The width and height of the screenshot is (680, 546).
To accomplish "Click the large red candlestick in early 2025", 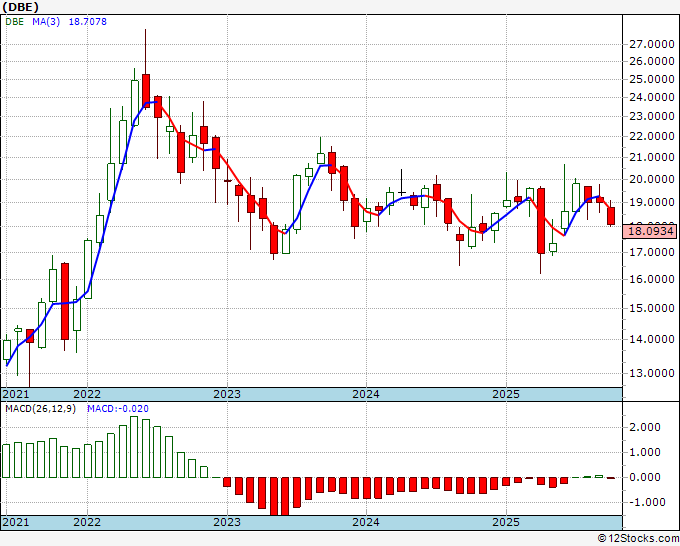I will click(x=541, y=221).
